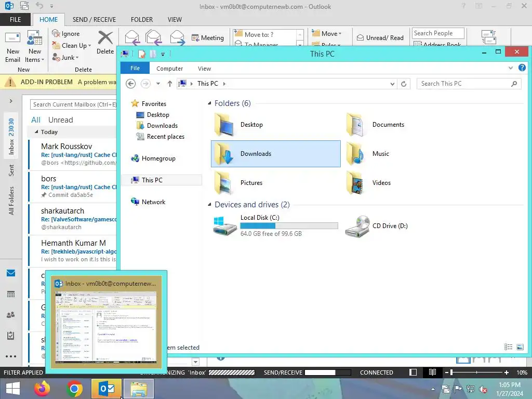Screen dimensions: 532x399
Task: Open the email from Hemanth Kumar M
Action: [x=73, y=251]
